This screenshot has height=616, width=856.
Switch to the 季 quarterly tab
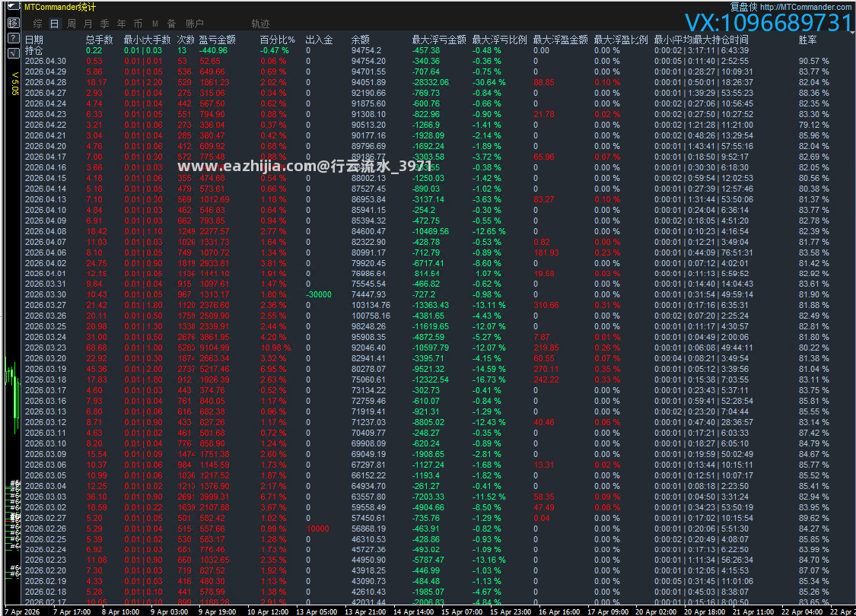(x=105, y=24)
